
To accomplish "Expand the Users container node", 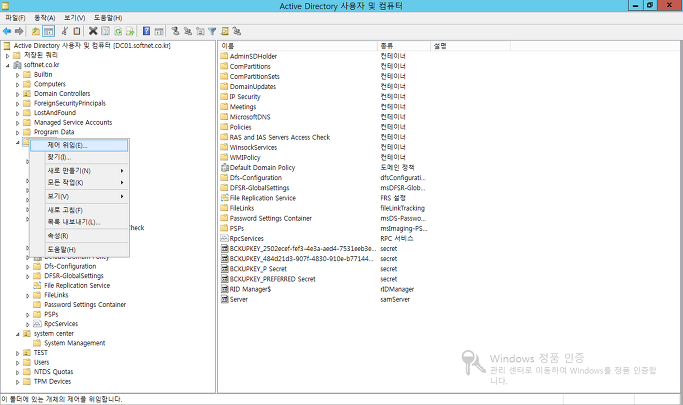I will click(x=18, y=363).
